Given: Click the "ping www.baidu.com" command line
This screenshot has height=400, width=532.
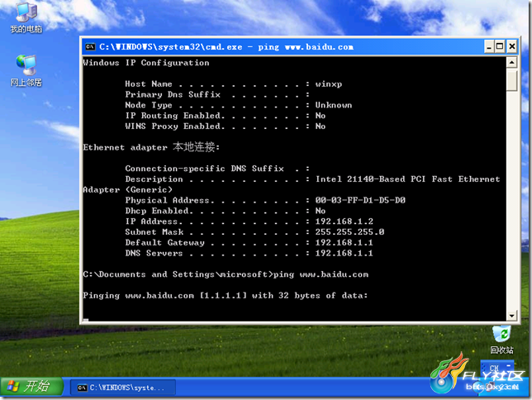Looking at the screenshot, I should [226, 274].
